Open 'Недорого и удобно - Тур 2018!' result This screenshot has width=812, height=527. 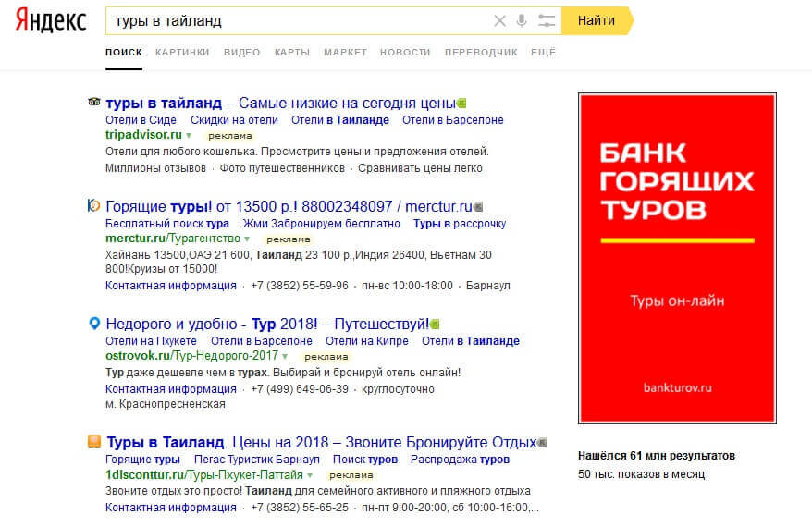point(267,325)
